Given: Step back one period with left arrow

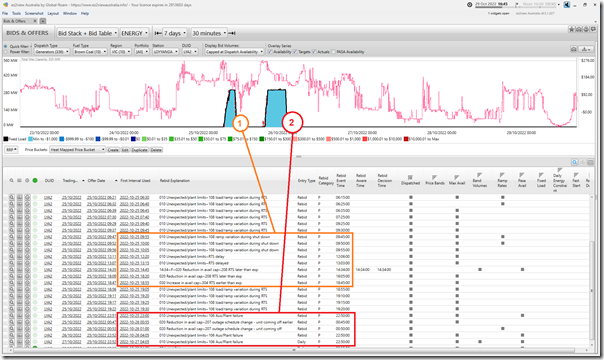Looking at the screenshot, I should (158, 33).
